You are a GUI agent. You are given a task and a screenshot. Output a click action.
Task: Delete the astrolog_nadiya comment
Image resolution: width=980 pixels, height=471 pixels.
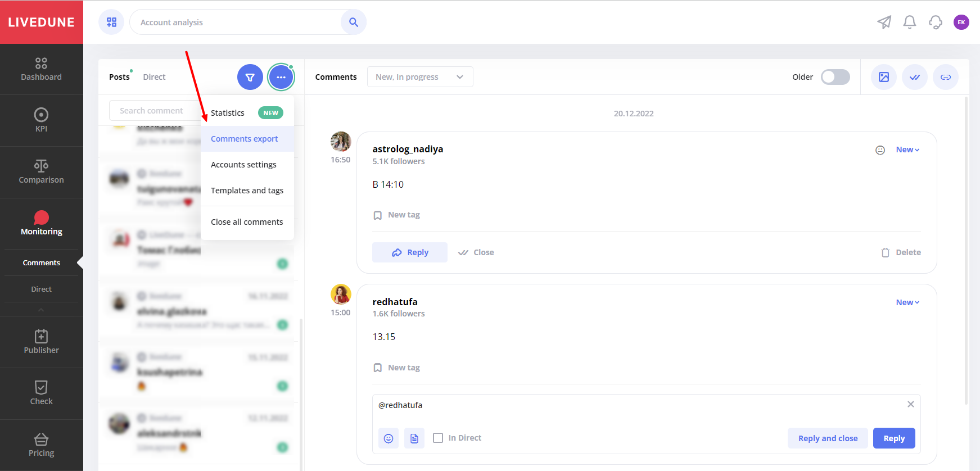click(901, 252)
